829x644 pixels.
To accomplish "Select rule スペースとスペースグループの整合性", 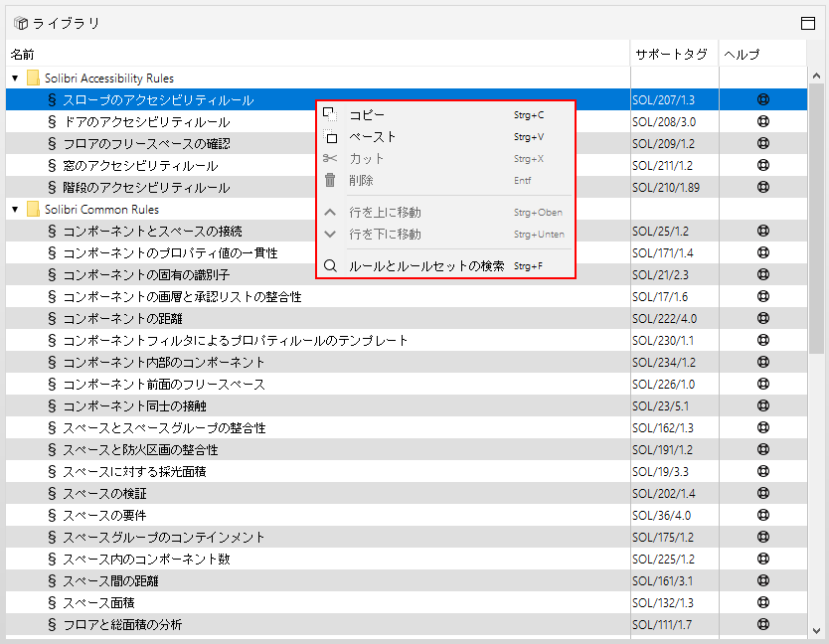I will tap(164, 427).
